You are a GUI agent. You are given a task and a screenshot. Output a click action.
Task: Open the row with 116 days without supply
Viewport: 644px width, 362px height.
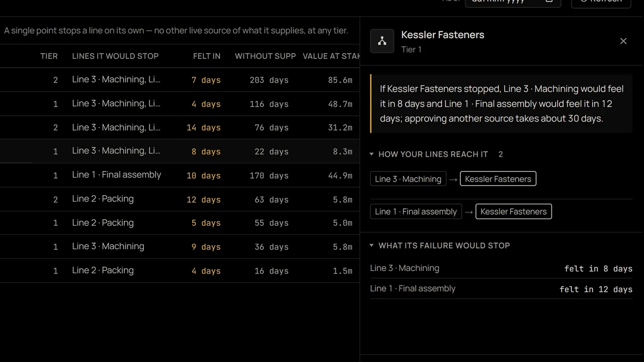180,104
